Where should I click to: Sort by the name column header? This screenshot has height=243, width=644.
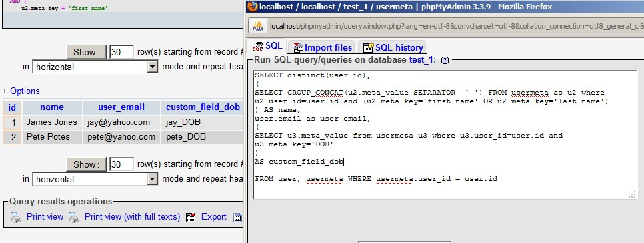click(x=52, y=107)
